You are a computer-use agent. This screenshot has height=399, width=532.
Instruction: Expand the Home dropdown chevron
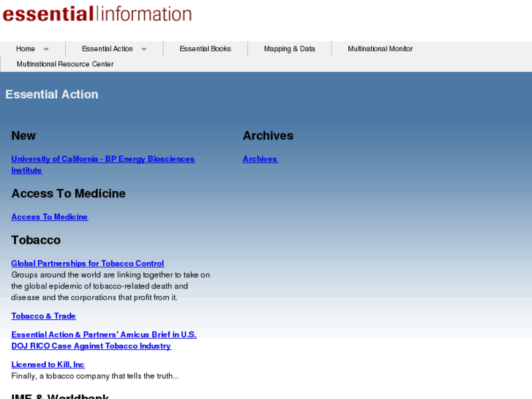46,49
